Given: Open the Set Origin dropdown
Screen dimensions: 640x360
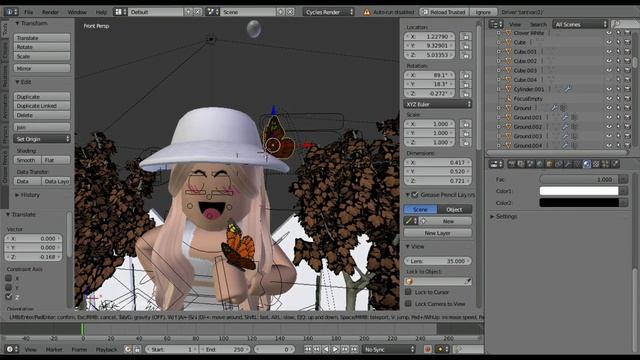Looking at the screenshot, I should [x=42, y=139].
